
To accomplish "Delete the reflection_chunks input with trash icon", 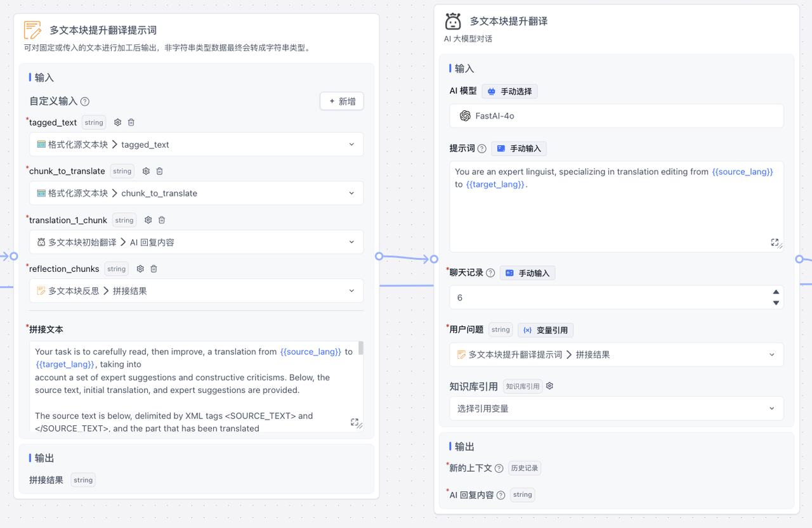I will (x=154, y=269).
